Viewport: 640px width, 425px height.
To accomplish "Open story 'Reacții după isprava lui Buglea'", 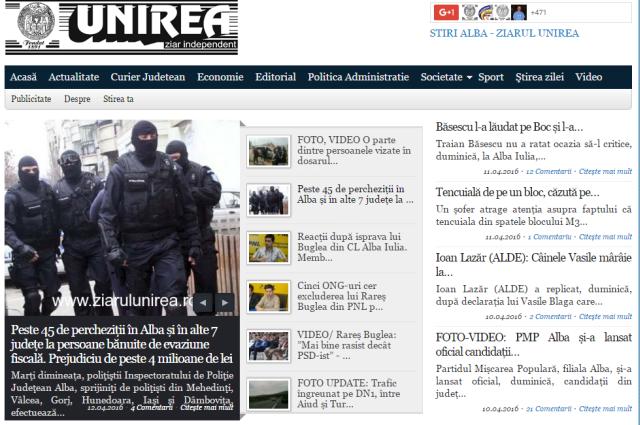I will [x=352, y=247].
